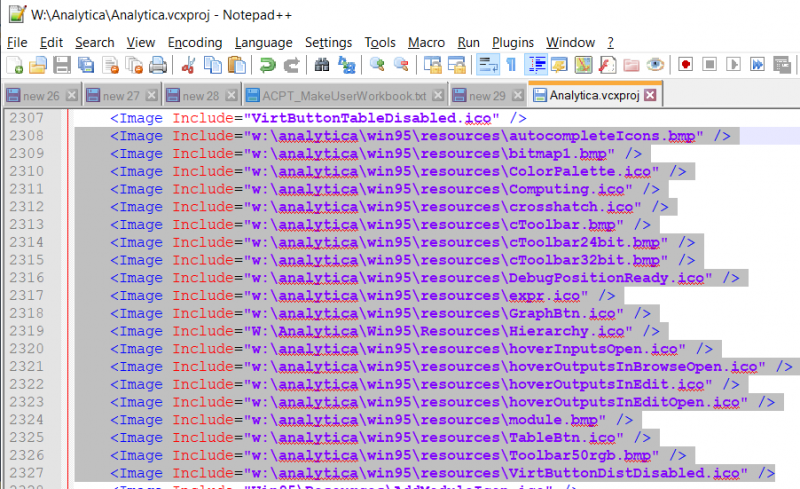This screenshot has height=489, width=800.
Task: Toggle file monitoring eye icon
Action: pos(655,65)
